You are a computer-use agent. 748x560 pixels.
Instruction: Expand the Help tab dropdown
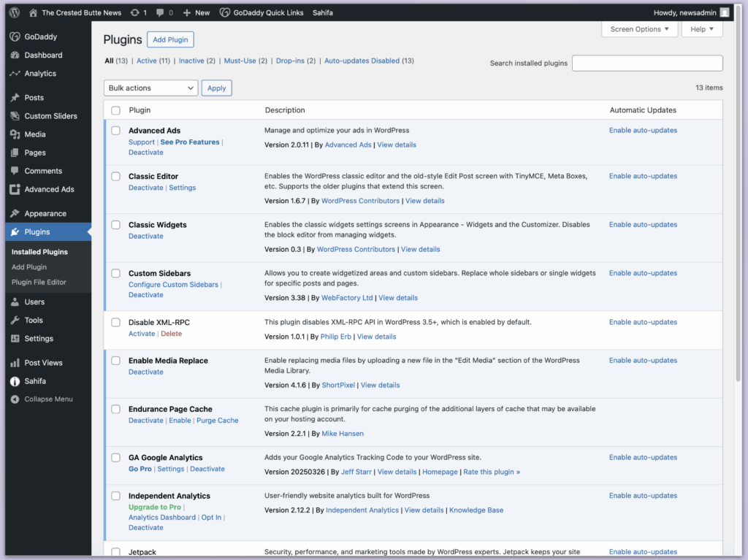(701, 29)
